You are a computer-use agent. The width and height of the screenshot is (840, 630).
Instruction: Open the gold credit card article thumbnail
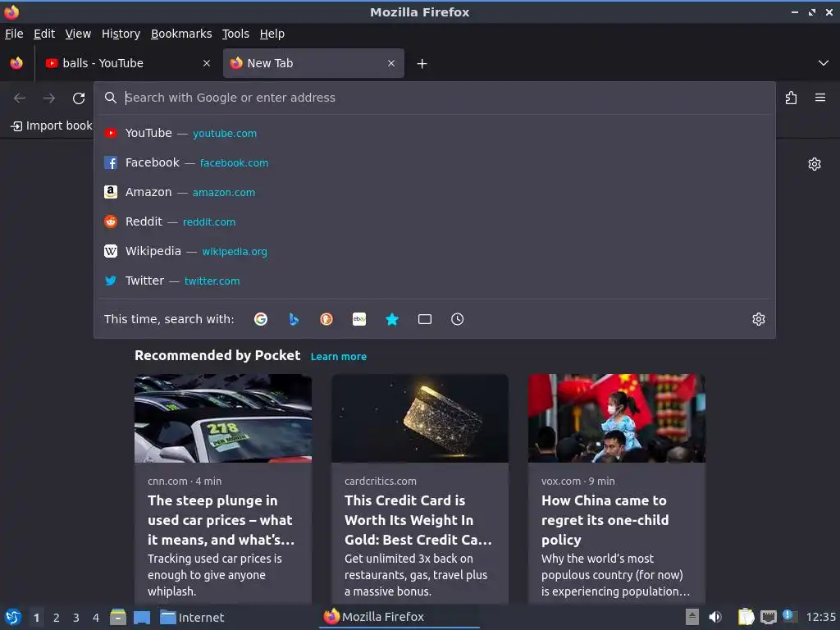click(x=420, y=418)
